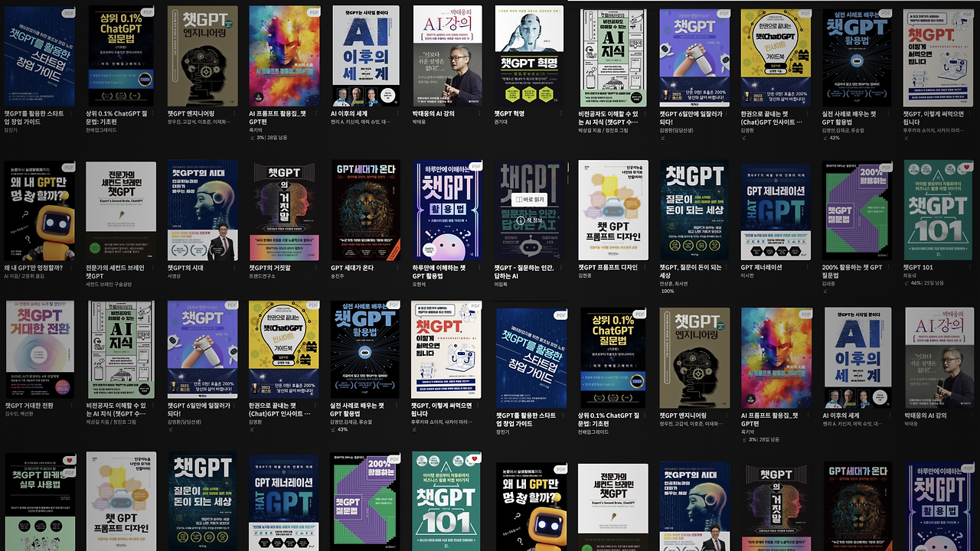This screenshot has height=551, width=980.
Task: Open second-row GPT 세대가 온다 lion cover
Action: tap(366, 210)
